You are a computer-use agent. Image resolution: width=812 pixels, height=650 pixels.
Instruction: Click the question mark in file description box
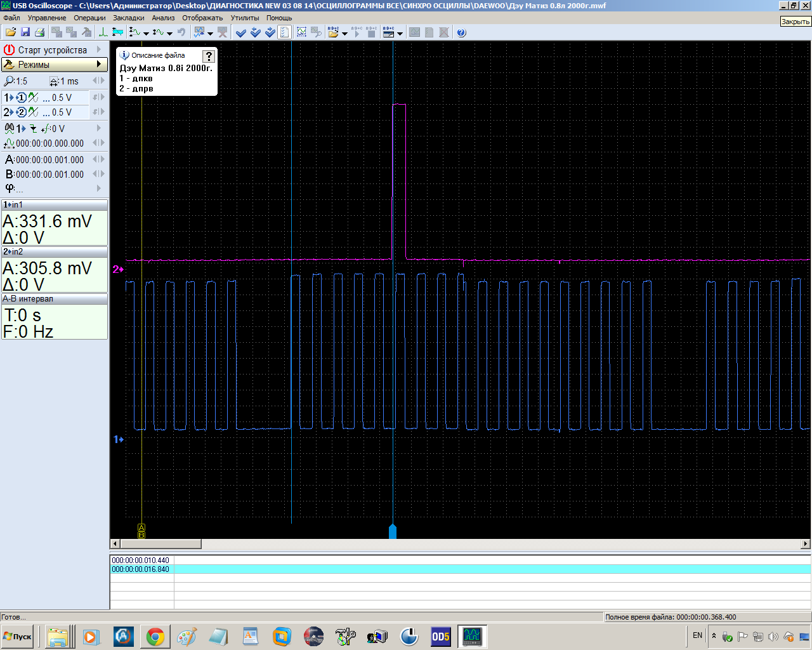(x=208, y=56)
